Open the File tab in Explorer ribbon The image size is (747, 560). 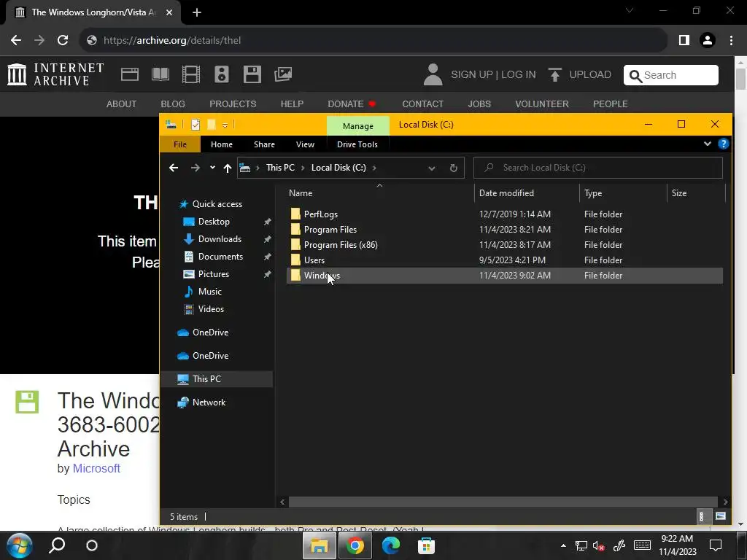coord(180,144)
